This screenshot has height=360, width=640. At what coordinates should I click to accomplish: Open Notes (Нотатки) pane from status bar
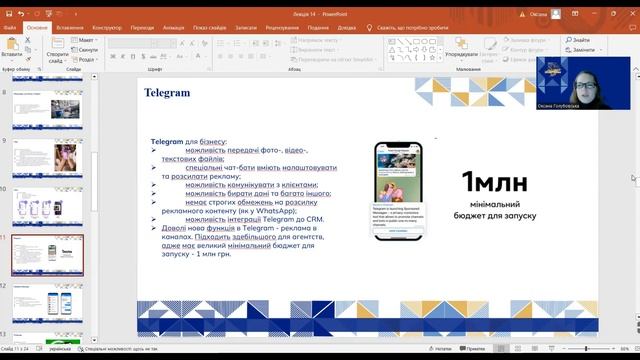click(440, 349)
